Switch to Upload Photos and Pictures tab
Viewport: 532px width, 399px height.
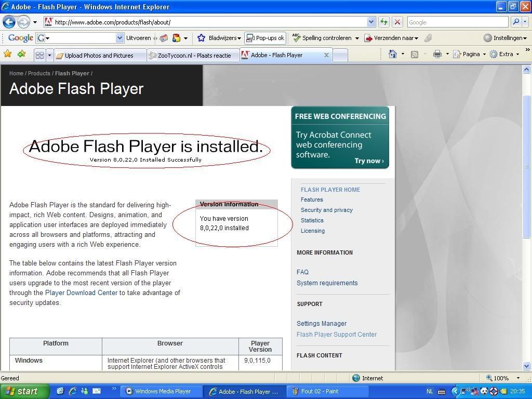pyautogui.click(x=99, y=56)
